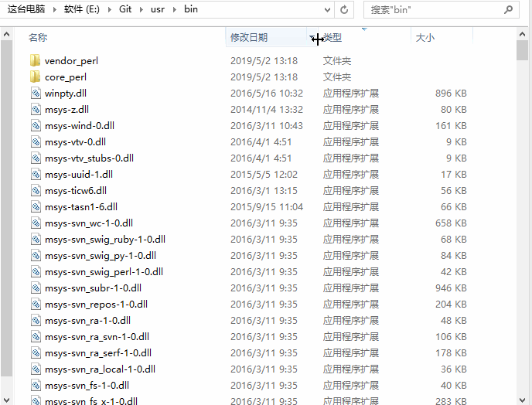Select the msys-svn_repos-1-0.dll file name

[96, 304]
